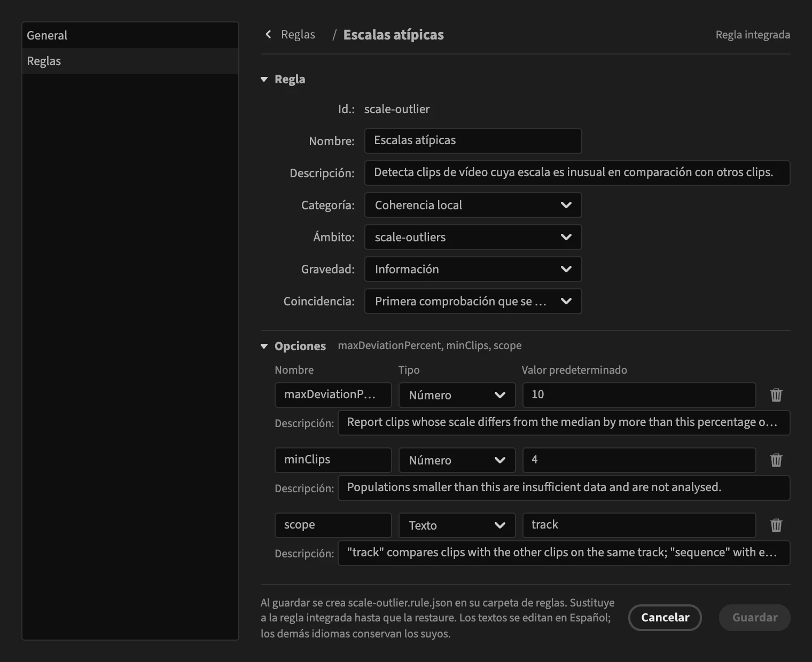The width and height of the screenshot is (812, 662).
Task: Edit the minClips description field
Action: pyautogui.click(x=564, y=488)
